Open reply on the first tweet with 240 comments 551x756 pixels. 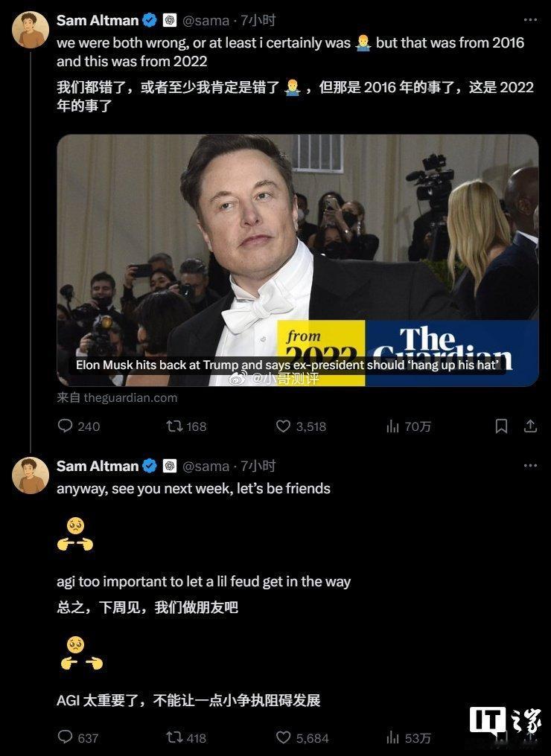pyautogui.click(x=78, y=426)
